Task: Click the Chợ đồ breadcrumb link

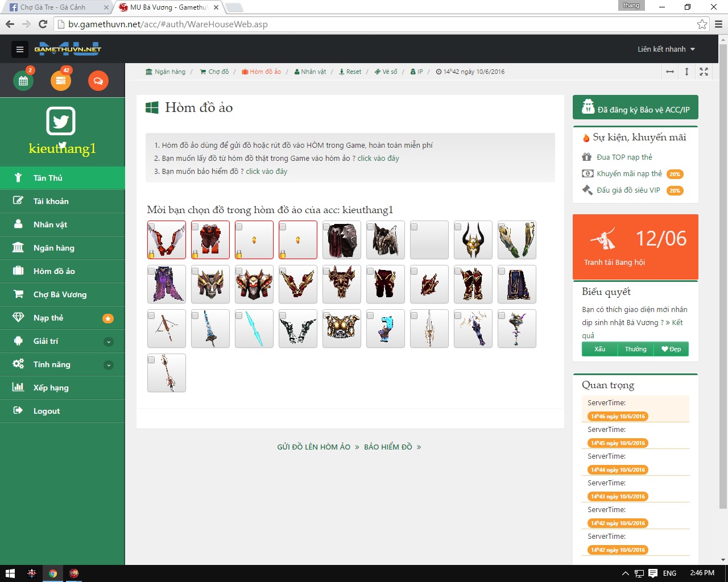Action: 214,72
